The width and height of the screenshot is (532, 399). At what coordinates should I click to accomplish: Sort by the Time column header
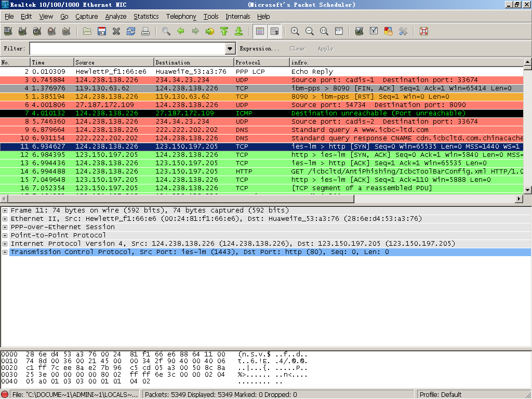[x=52, y=62]
